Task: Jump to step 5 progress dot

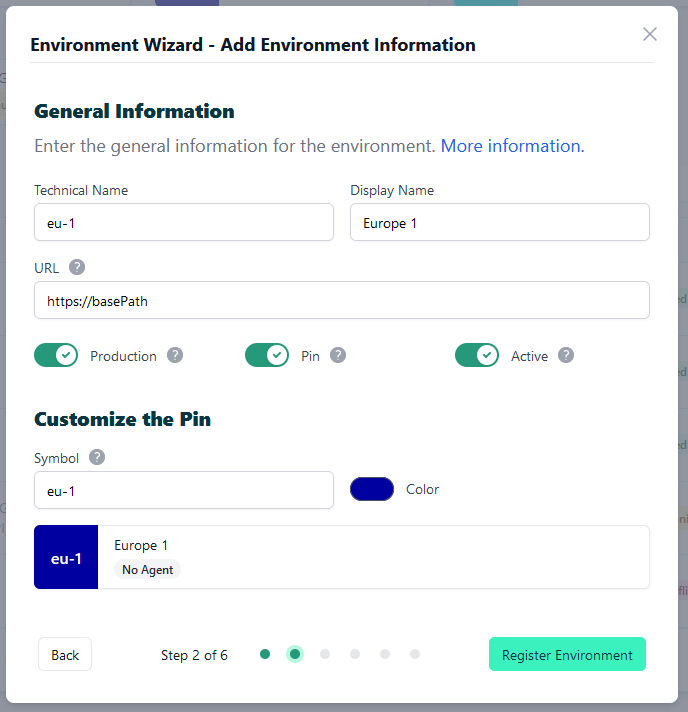Action: point(385,654)
